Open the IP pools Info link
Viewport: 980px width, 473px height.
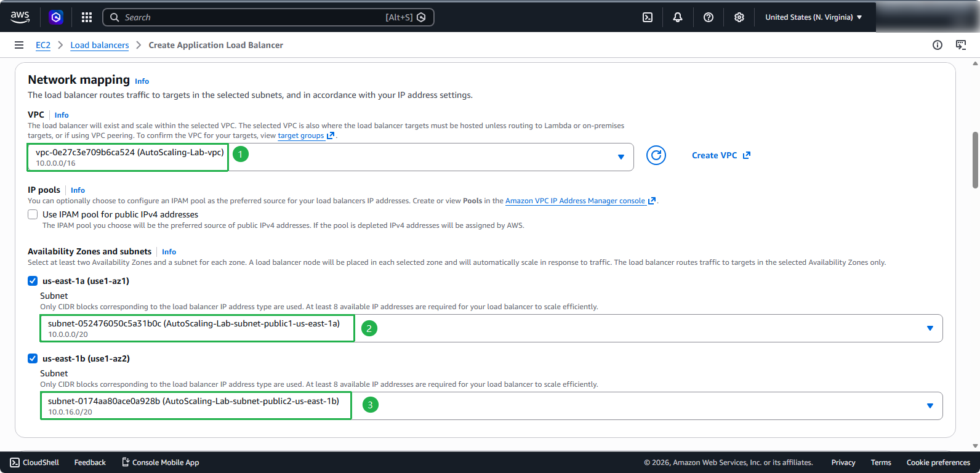coord(78,190)
